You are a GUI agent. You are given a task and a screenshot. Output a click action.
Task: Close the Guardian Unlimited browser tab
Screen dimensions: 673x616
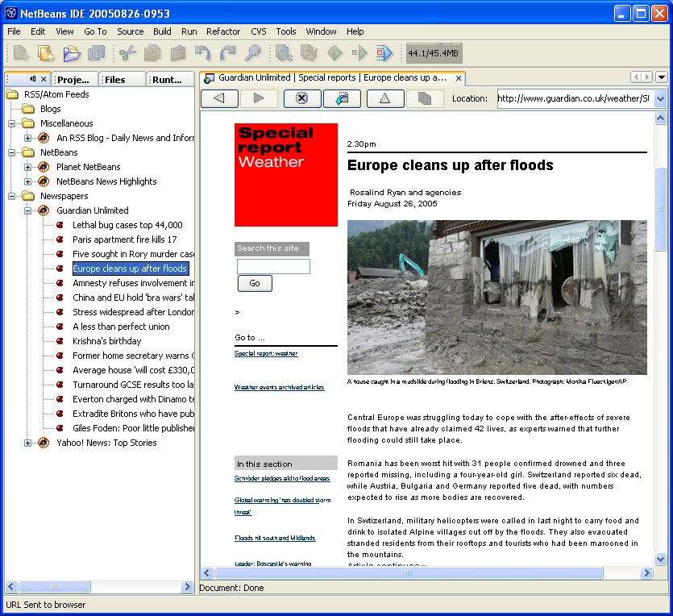(459, 78)
